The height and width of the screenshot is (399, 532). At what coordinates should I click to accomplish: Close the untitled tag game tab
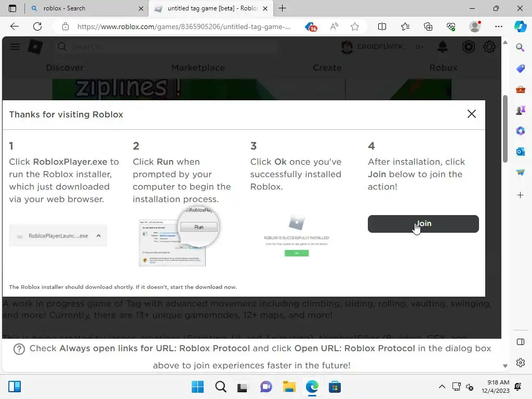click(x=265, y=8)
